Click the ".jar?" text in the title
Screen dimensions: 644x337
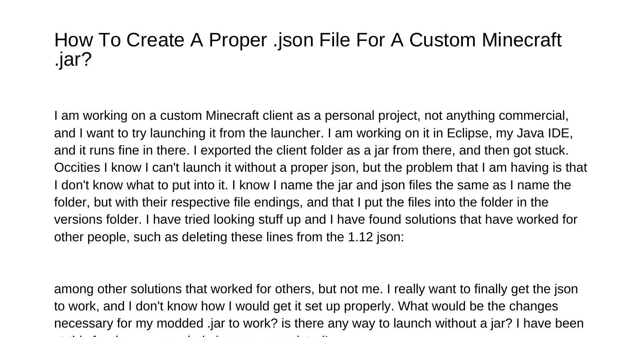73,60
